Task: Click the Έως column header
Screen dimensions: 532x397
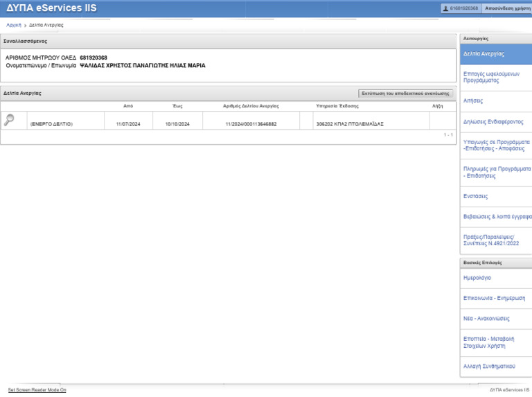Action: 177,106
